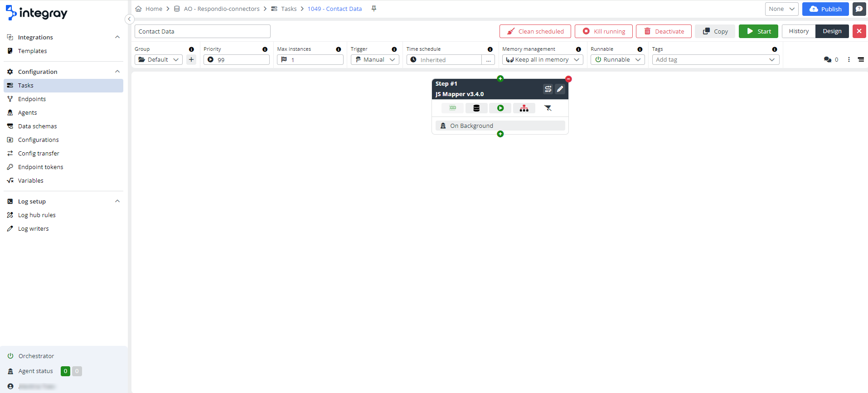Click the crossed-out filter icon in Step #1
Viewport: 868px width, 393px height.
pyautogui.click(x=548, y=108)
